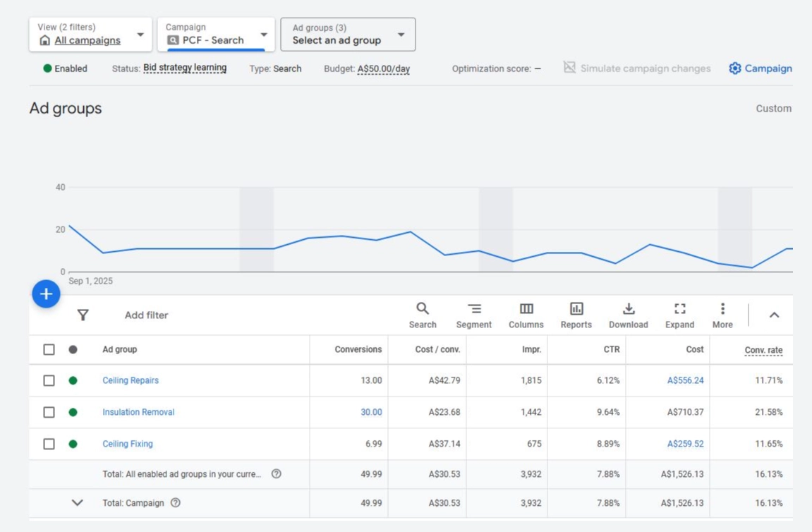This screenshot has width=812, height=532.
Task: Open the All campaigns view dropdown
Action: [x=90, y=35]
